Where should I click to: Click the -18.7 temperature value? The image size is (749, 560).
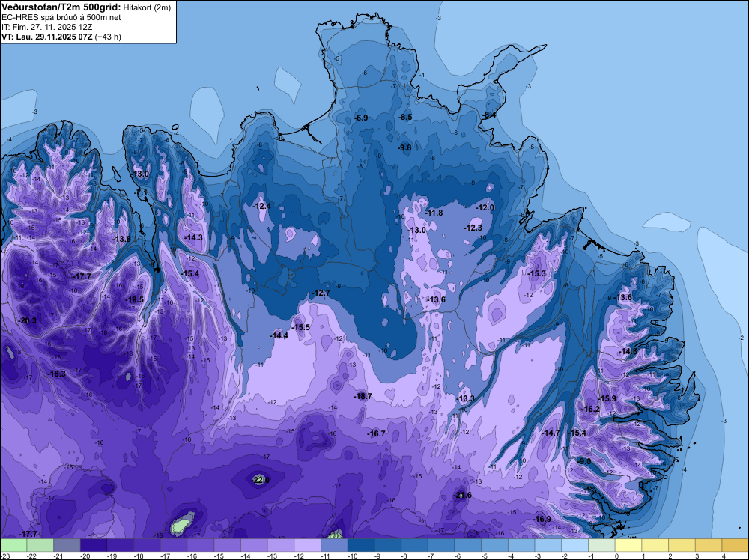point(363,396)
